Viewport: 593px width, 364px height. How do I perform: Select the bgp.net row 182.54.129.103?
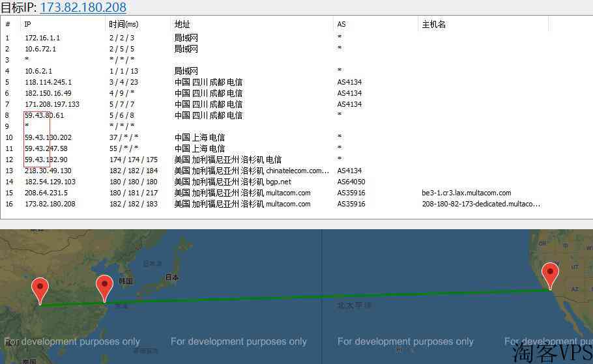pyautogui.click(x=50, y=182)
